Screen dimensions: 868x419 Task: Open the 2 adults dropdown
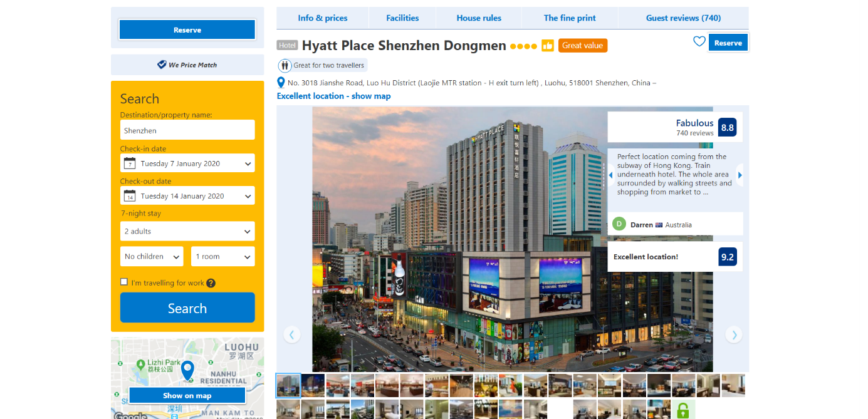[187, 231]
